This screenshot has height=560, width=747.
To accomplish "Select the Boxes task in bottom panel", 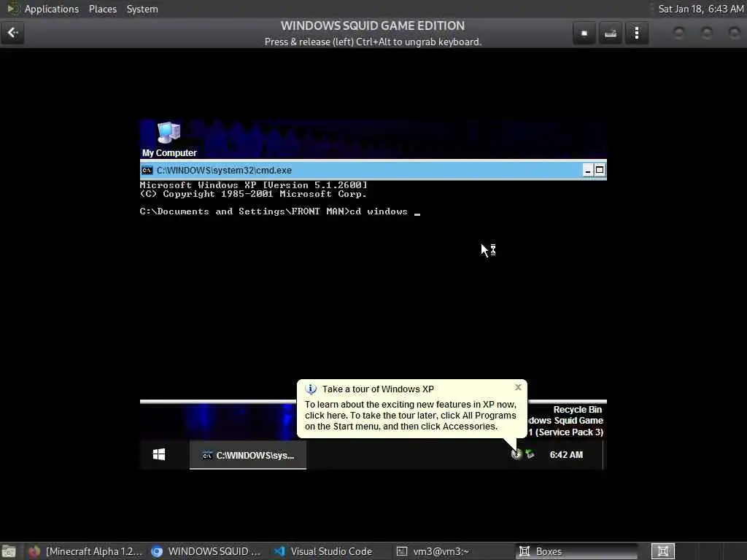I will [x=576, y=551].
